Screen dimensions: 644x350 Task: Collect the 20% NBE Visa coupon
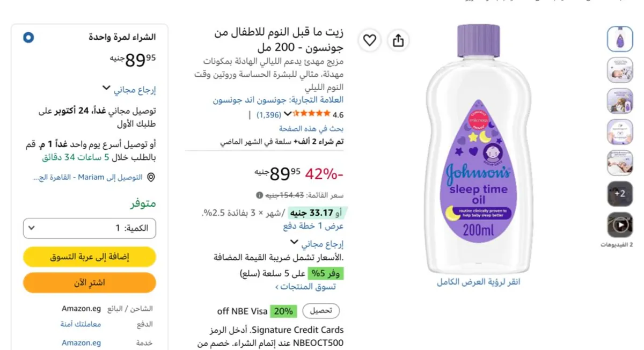tap(321, 311)
